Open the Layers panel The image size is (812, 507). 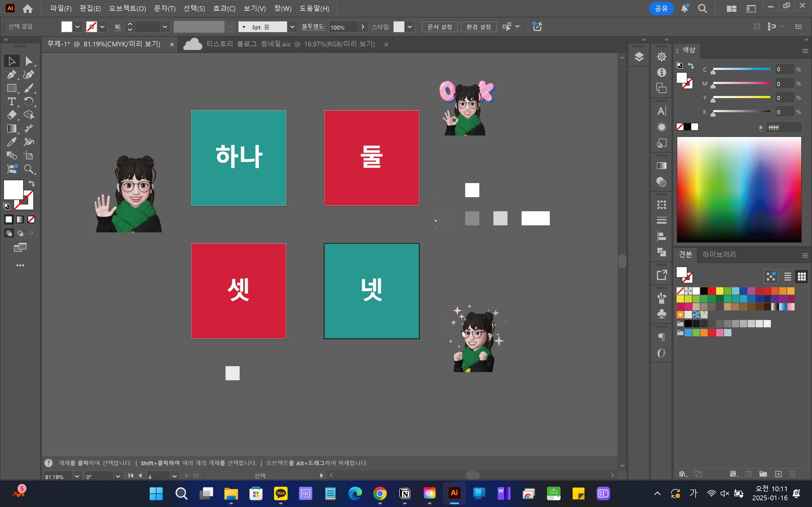pos(639,57)
